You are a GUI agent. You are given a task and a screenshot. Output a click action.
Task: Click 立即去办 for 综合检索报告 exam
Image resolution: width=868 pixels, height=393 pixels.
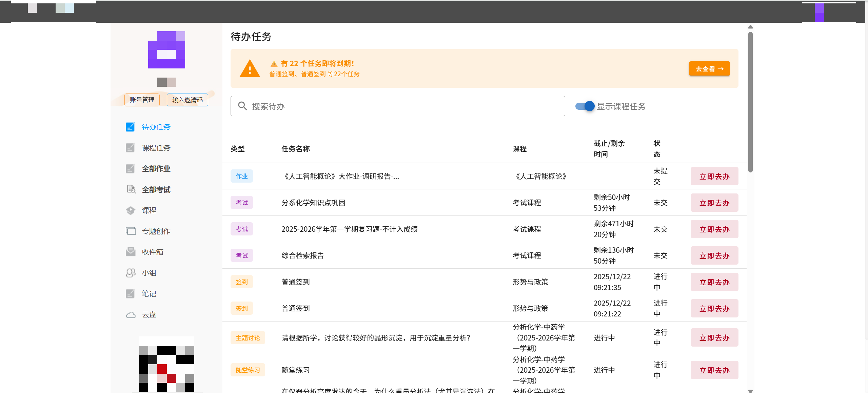(x=714, y=256)
